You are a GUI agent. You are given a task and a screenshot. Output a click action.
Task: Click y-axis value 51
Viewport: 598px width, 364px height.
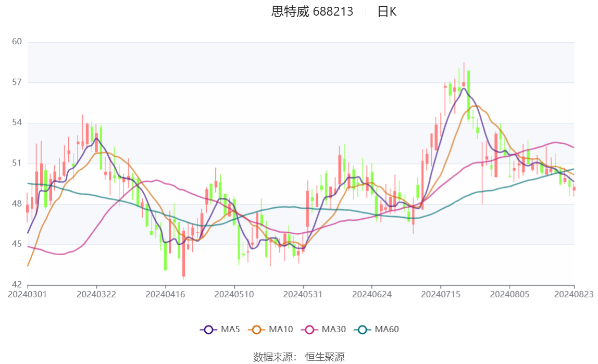coord(17,163)
